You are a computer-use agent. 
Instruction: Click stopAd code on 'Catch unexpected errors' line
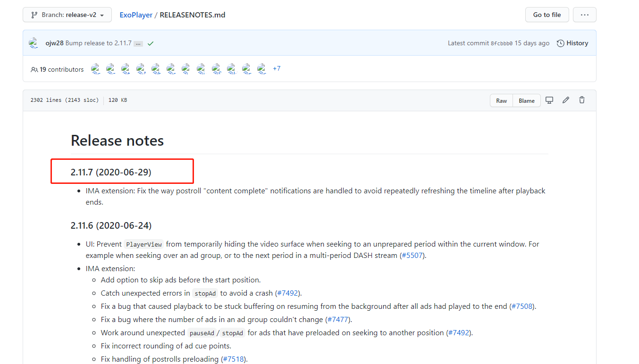point(205,293)
